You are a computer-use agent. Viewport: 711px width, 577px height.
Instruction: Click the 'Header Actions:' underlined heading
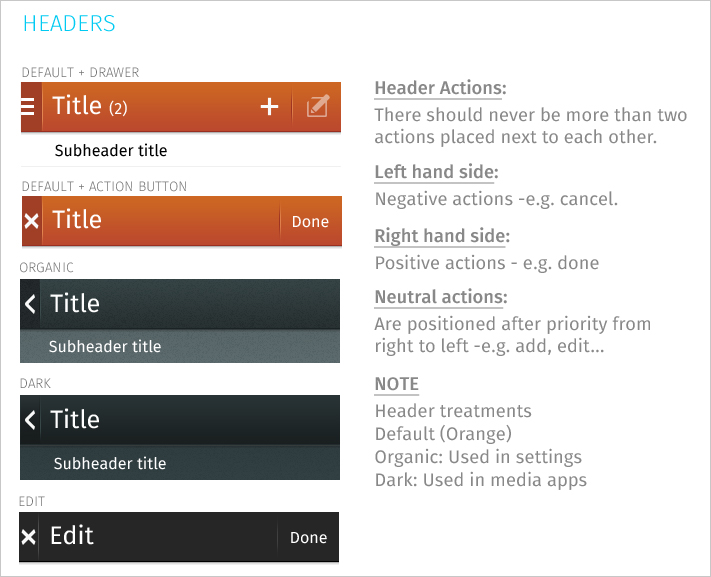coord(440,88)
